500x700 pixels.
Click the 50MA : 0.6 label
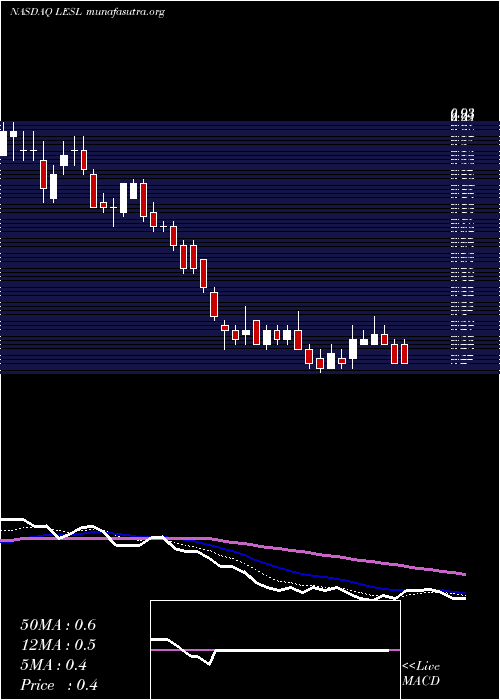point(58,625)
